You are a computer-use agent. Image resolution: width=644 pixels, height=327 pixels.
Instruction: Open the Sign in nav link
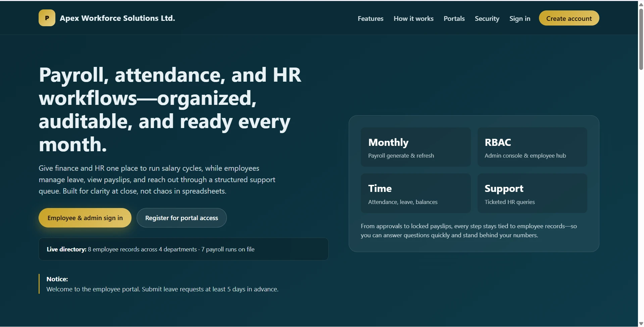pos(520,18)
